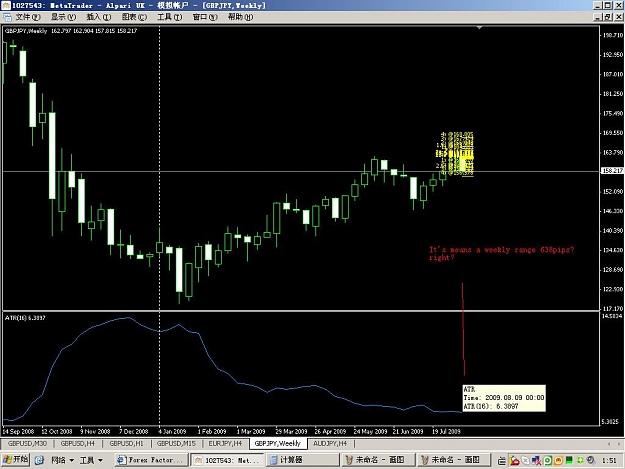Open the 插入(I) insert menu
Image resolution: width=625 pixels, height=469 pixels.
coord(98,17)
